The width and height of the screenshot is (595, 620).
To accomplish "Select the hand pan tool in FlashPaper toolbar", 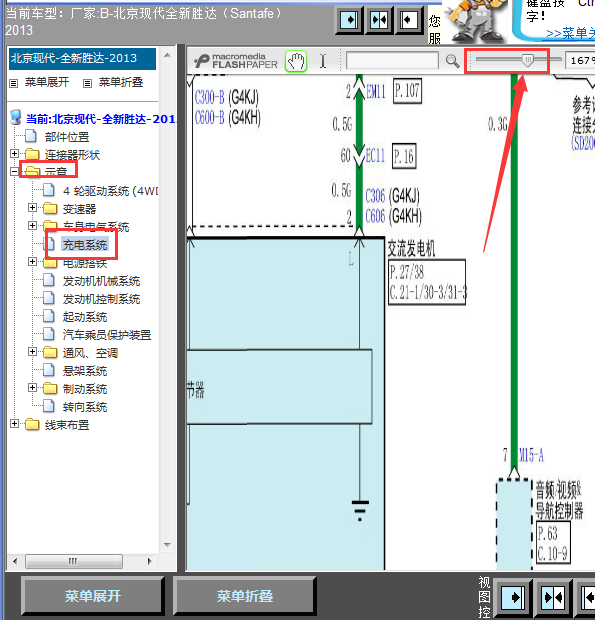I will 296,61.
